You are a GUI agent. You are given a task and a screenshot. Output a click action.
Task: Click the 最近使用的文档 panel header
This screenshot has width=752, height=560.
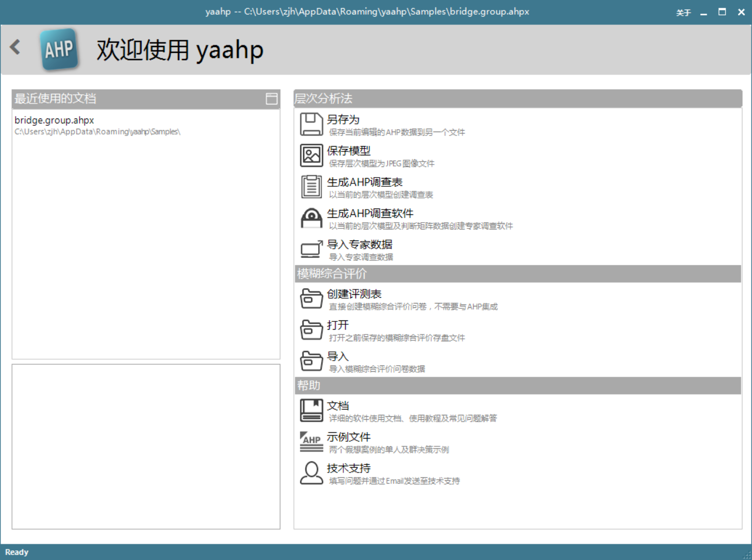coord(146,99)
